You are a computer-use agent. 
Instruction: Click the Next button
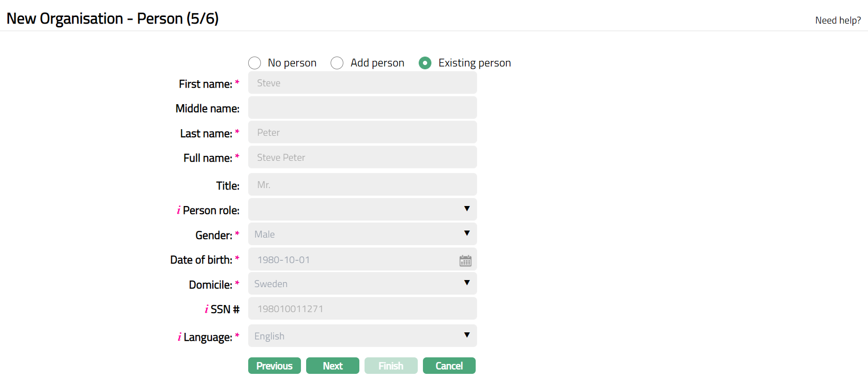pyautogui.click(x=333, y=366)
